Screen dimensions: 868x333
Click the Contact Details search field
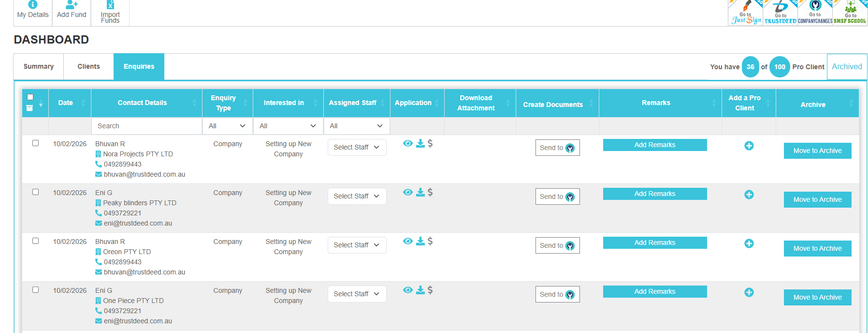[x=146, y=126]
